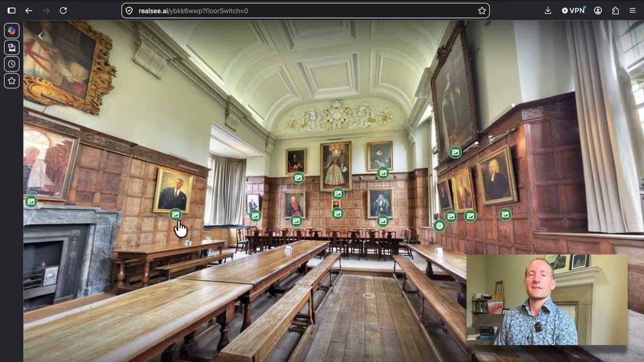Viewport: 644px width, 362px height.
Task: Open the browser profile account icon
Action: pyautogui.click(x=598, y=11)
